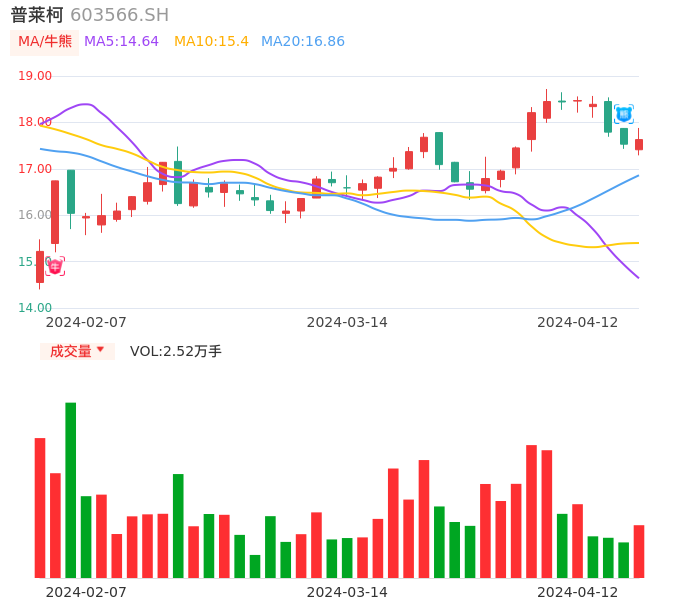
Task: Click the 2024-03-14 date label on price chart
Action: (346, 322)
